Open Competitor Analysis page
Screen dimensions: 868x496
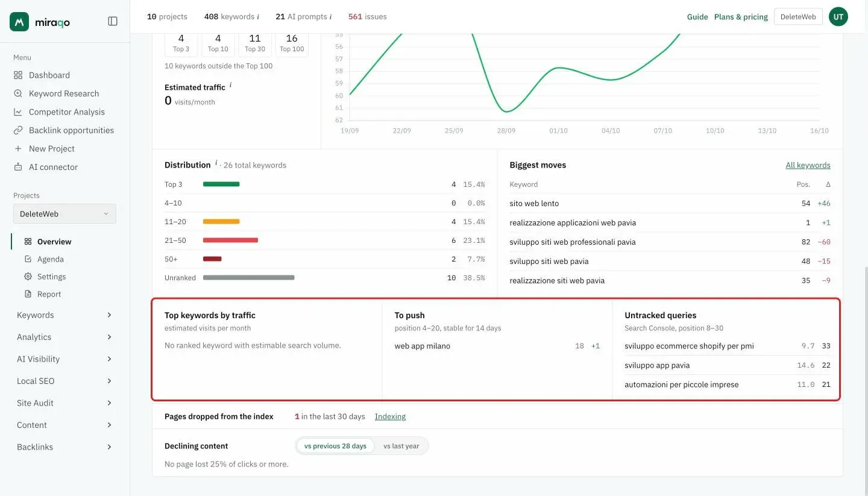pyautogui.click(x=67, y=112)
